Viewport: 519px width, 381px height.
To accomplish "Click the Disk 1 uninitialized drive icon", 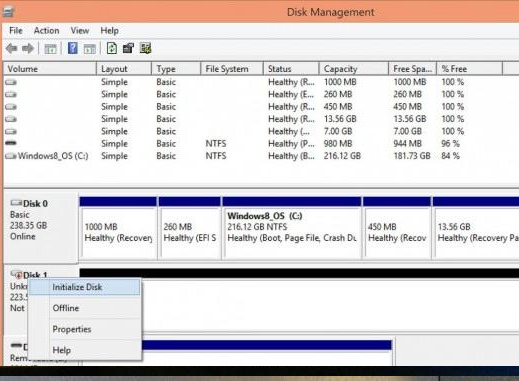I will (x=16, y=274).
